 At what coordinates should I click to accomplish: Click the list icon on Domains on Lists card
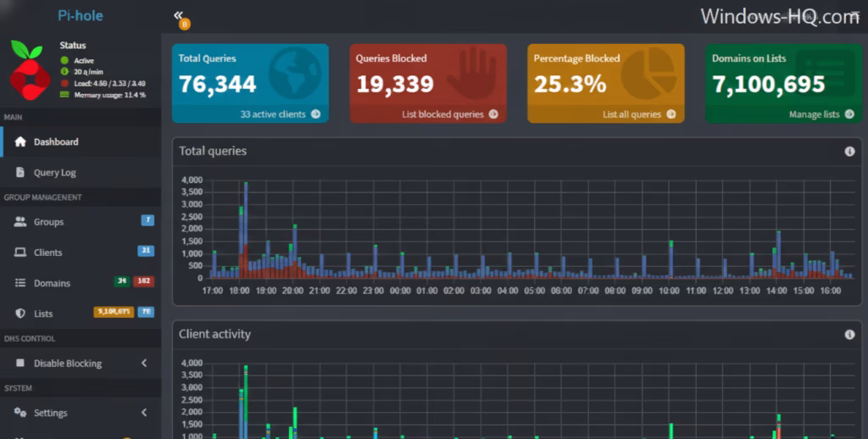click(826, 73)
